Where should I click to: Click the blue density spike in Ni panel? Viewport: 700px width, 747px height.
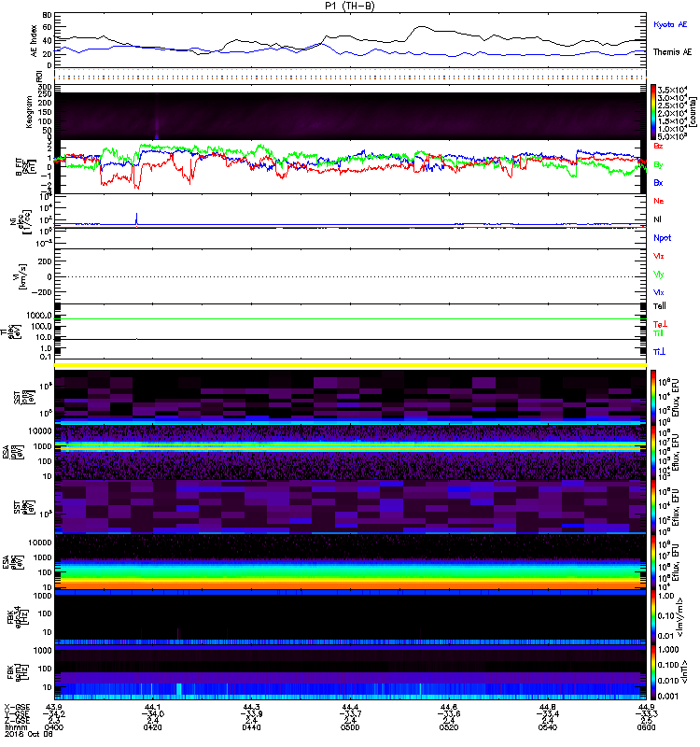(137, 218)
